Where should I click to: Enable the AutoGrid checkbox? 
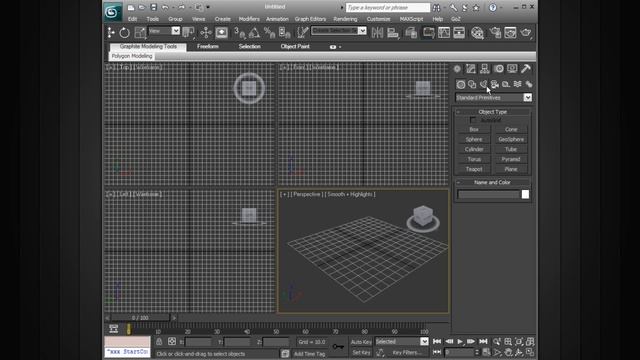(x=473, y=120)
